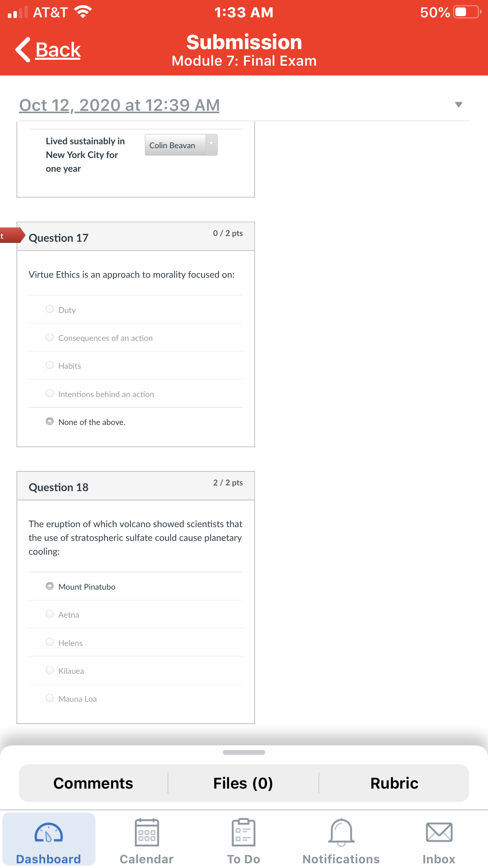Open the Calendar icon
The image size is (488, 868).
(147, 832)
